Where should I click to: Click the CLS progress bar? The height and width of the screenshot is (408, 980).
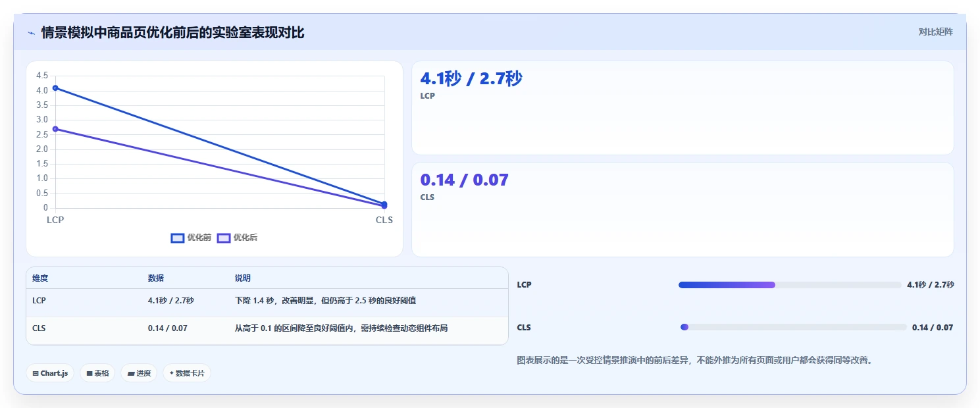coord(792,327)
